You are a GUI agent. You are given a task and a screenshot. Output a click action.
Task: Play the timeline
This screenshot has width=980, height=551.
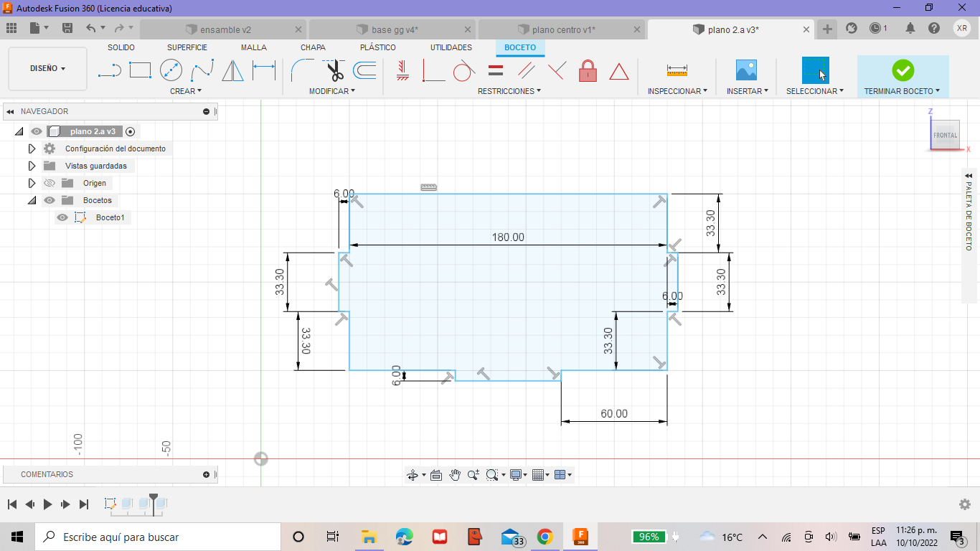(48, 504)
